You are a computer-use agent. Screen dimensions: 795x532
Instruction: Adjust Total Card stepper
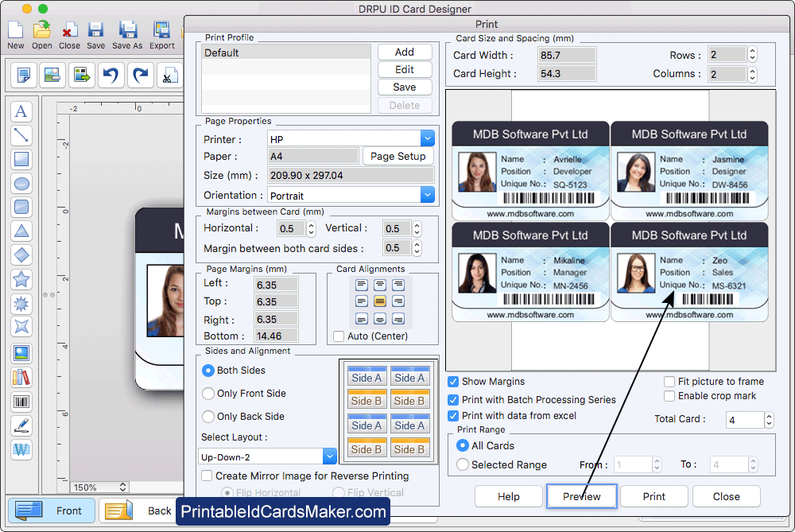click(x=769, y=419)
